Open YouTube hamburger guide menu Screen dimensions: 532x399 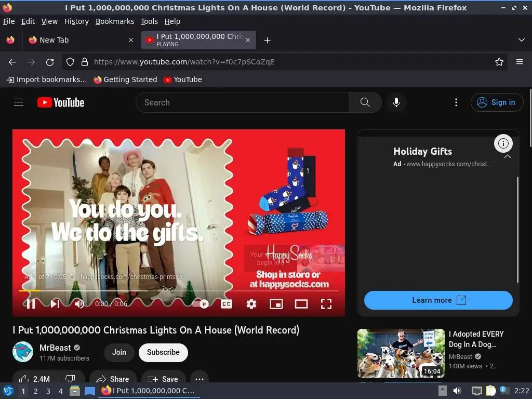(19, 102)
